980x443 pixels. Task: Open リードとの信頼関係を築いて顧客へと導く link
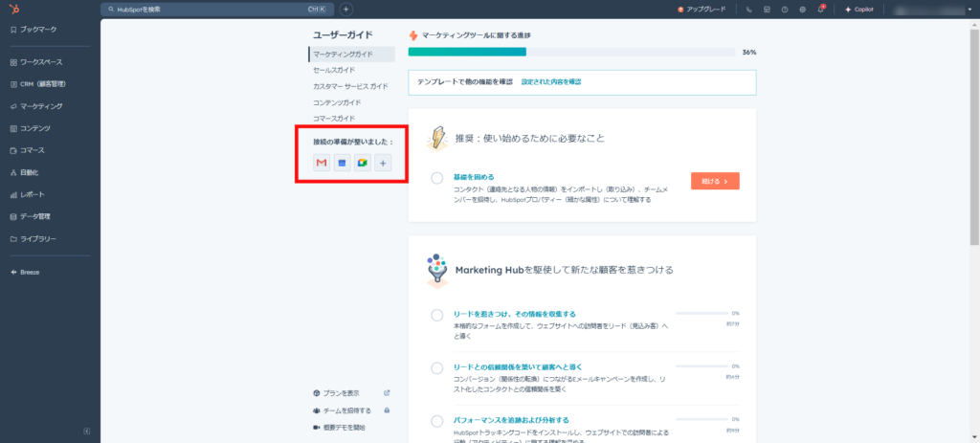[518, 366]
